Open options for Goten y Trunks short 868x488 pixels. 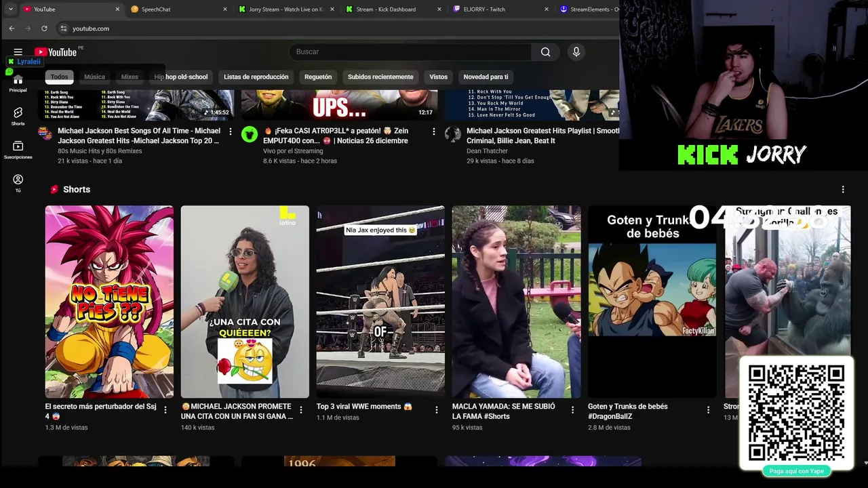708,410
